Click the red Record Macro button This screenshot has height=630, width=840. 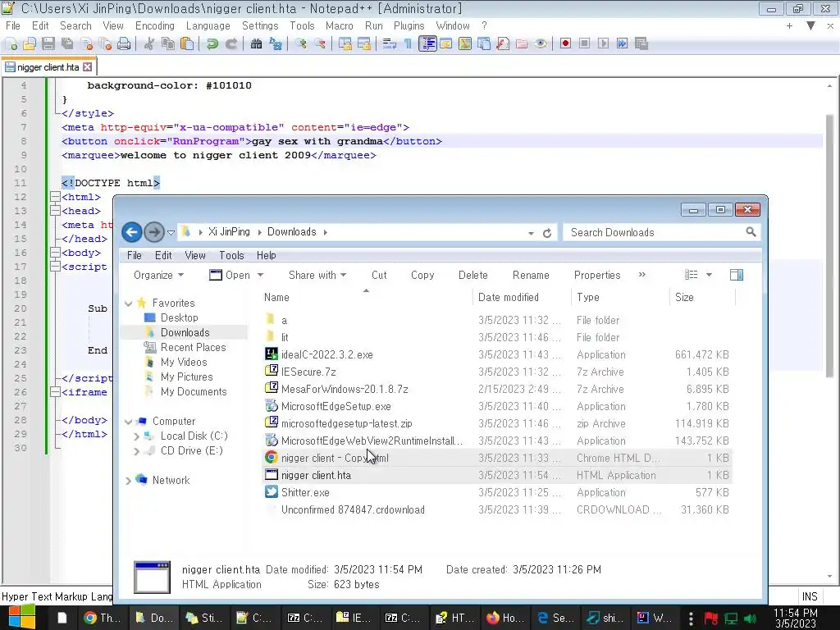[x=565, y=44]
